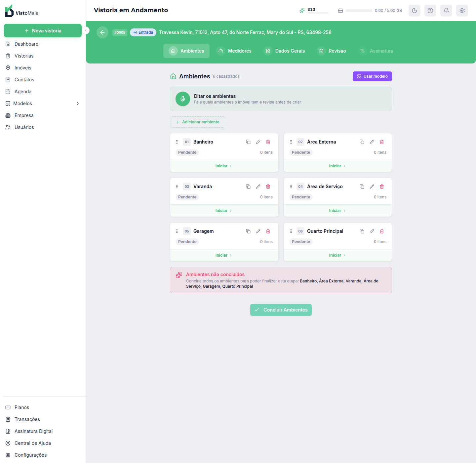Add a new environment with Adicionar ambiente

pyautogui.click(x=198, y=122)
